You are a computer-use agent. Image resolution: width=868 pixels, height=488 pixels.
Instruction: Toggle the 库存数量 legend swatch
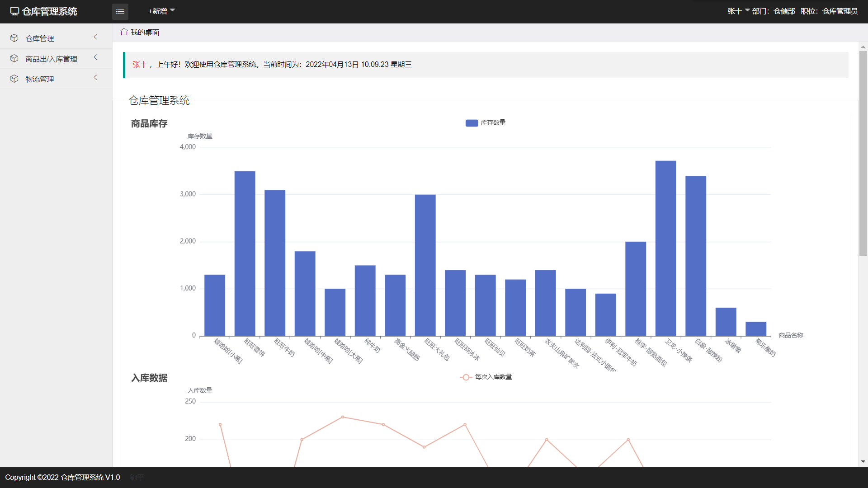pyautogui.click(x=472, y=123)
